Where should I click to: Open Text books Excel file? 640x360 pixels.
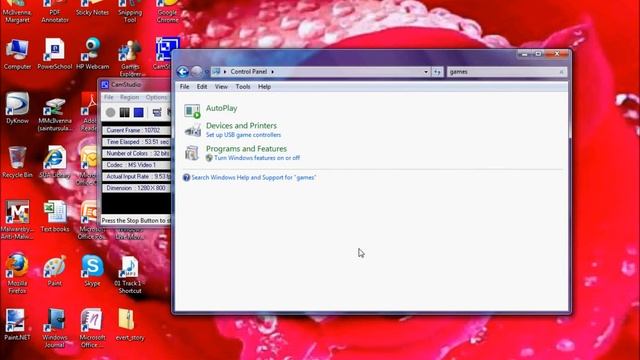pos(55,217)
